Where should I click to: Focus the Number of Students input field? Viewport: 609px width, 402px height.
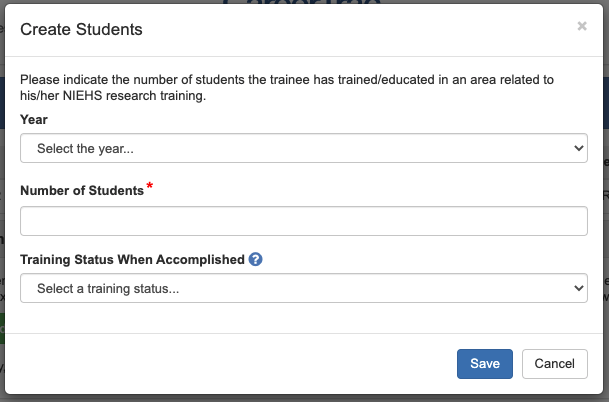pos(304,221)
